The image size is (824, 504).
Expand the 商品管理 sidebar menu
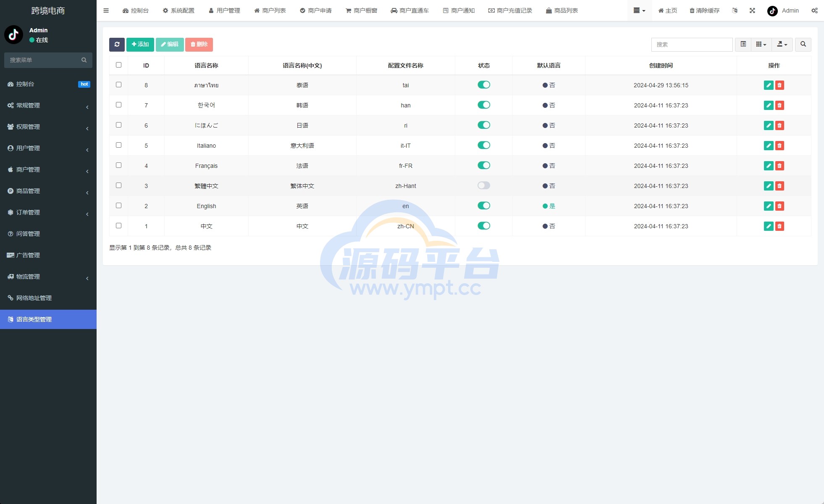point(48,191)
